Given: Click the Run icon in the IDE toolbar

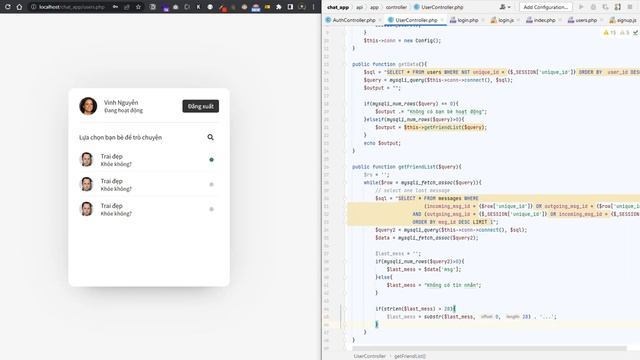Looking at the screenshot, I should tap(581, 7).
